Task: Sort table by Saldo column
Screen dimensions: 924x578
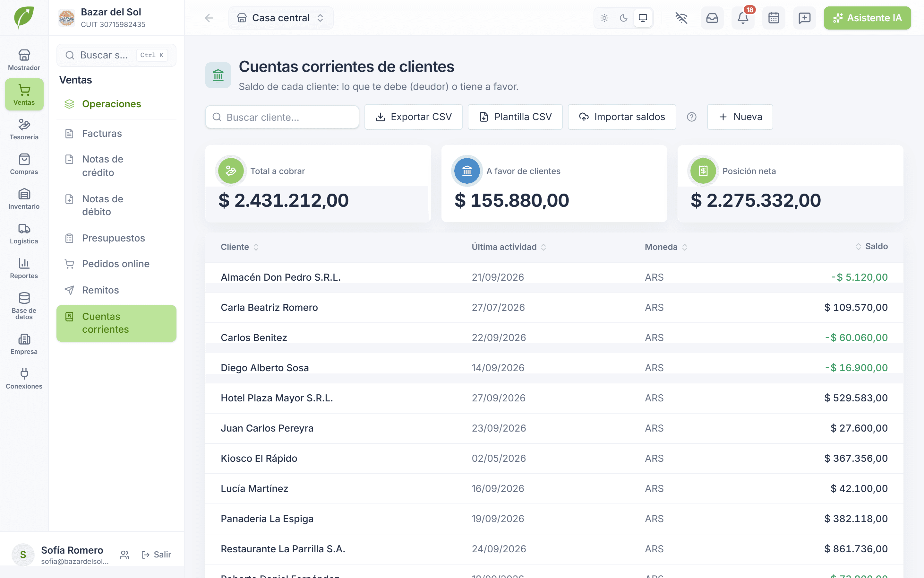Action: tap(872, 247)
